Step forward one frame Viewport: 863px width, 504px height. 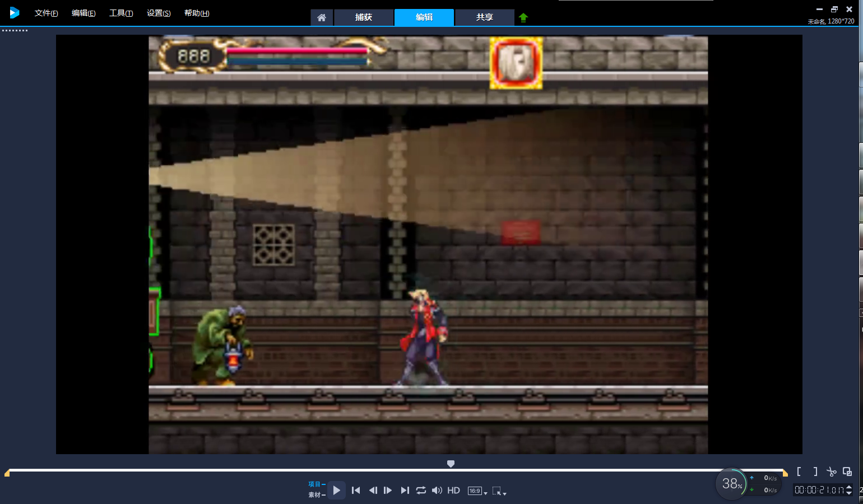point(388,491)
